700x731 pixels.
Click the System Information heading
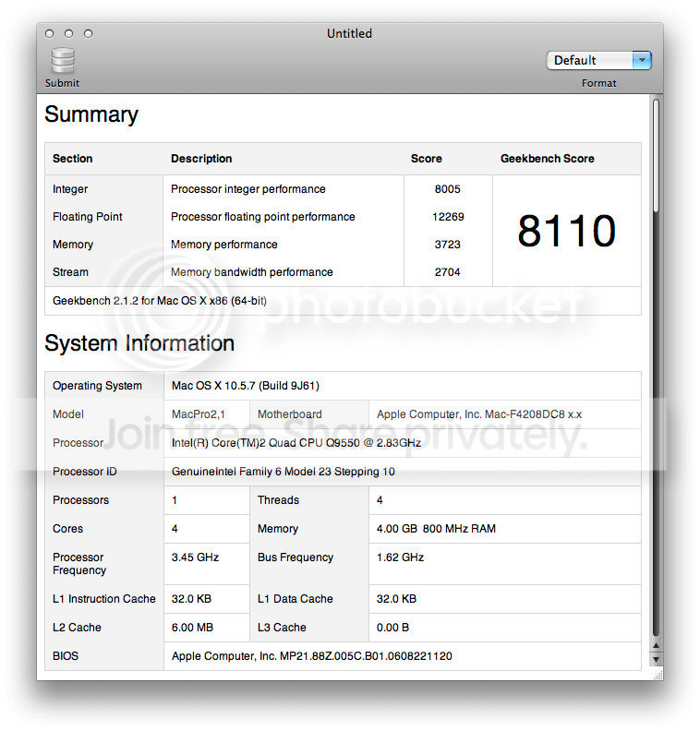(139, 343)
